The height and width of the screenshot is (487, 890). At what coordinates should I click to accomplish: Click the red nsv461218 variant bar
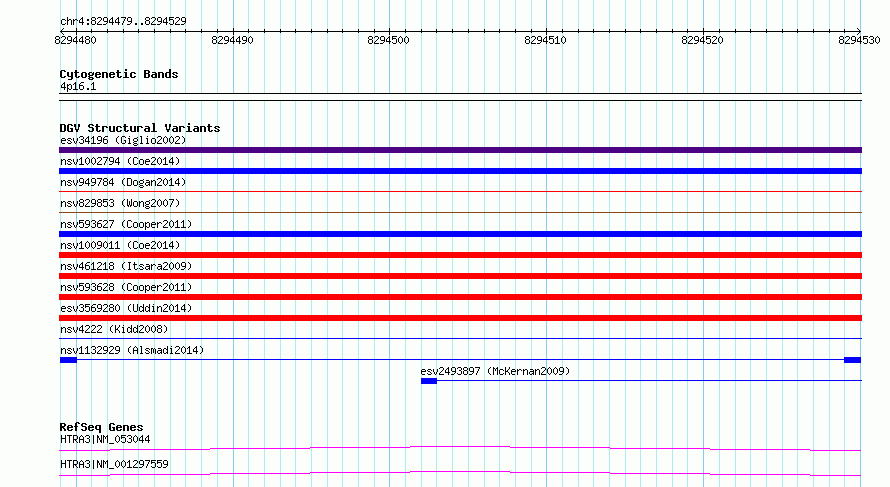[460, 276]
